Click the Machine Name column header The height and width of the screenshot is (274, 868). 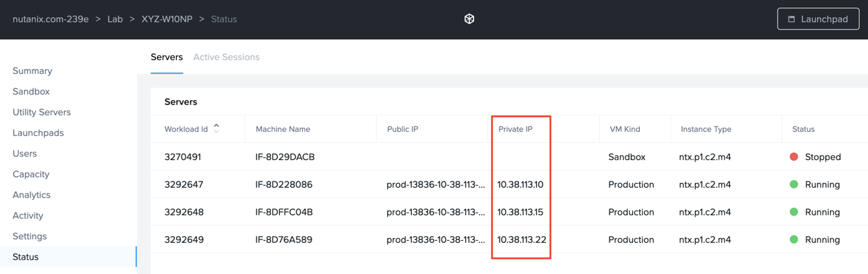click(x=283, y=129)
